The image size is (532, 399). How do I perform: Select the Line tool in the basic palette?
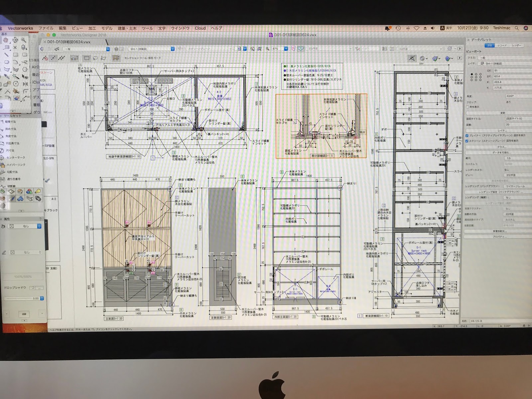(x=6, y=55)
